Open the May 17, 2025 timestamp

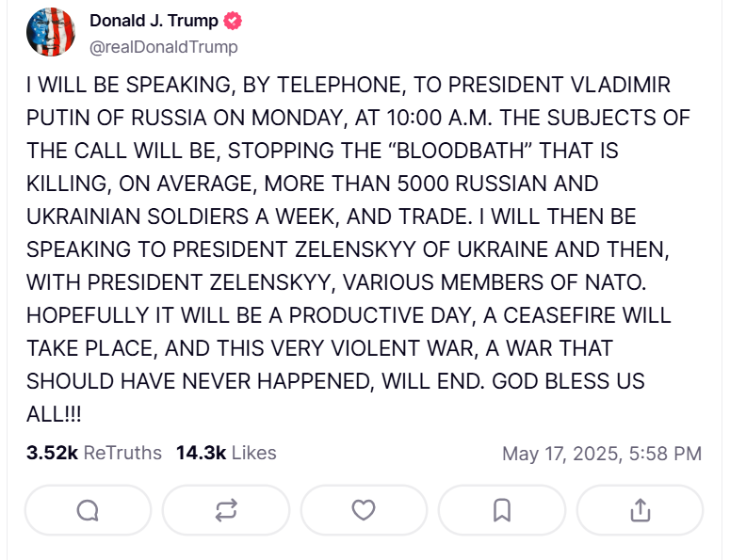(601, 454)
